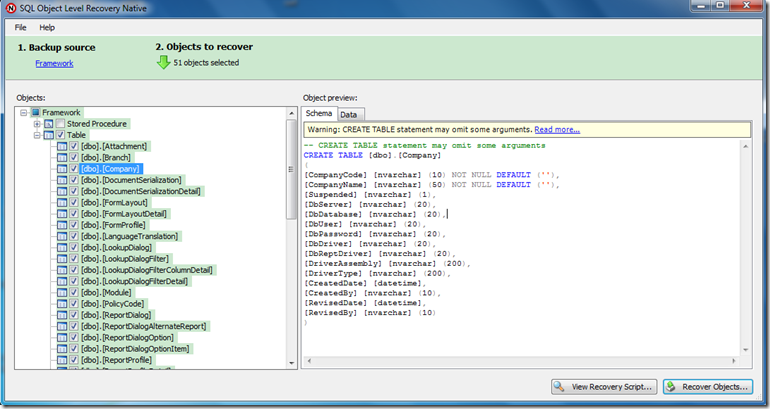Click the table icon beside [dbo].[FormLayout]

pyautogui.click(x=61, y=203)
